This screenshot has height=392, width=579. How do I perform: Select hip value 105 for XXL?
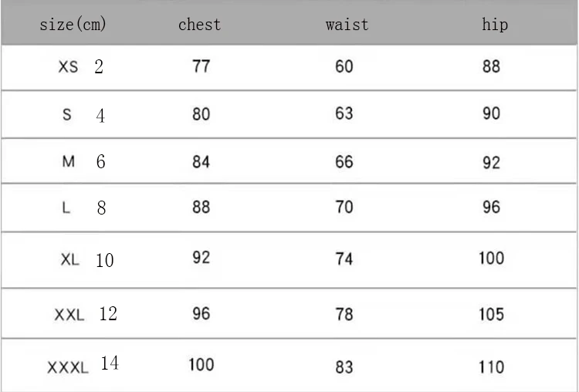491,314
